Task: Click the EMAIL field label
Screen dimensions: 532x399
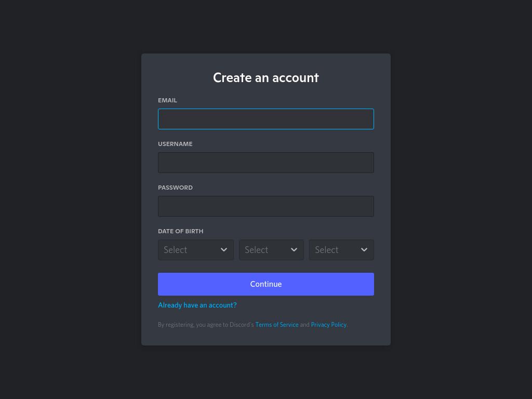Action: [167, 100]
